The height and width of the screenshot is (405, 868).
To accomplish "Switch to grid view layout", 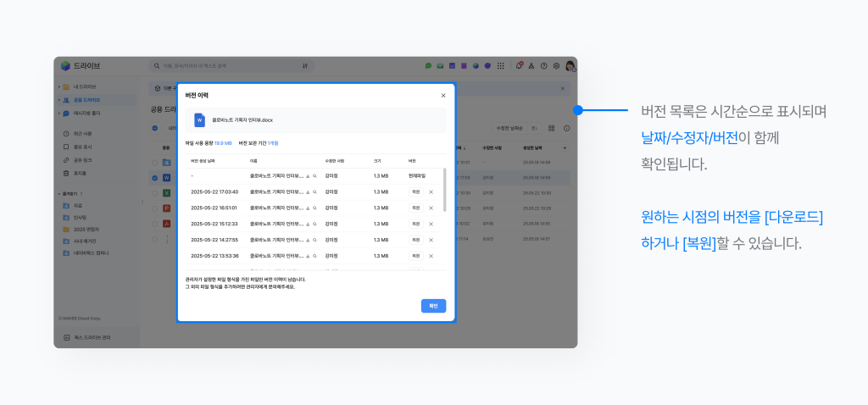I will (x=551, y=128).
